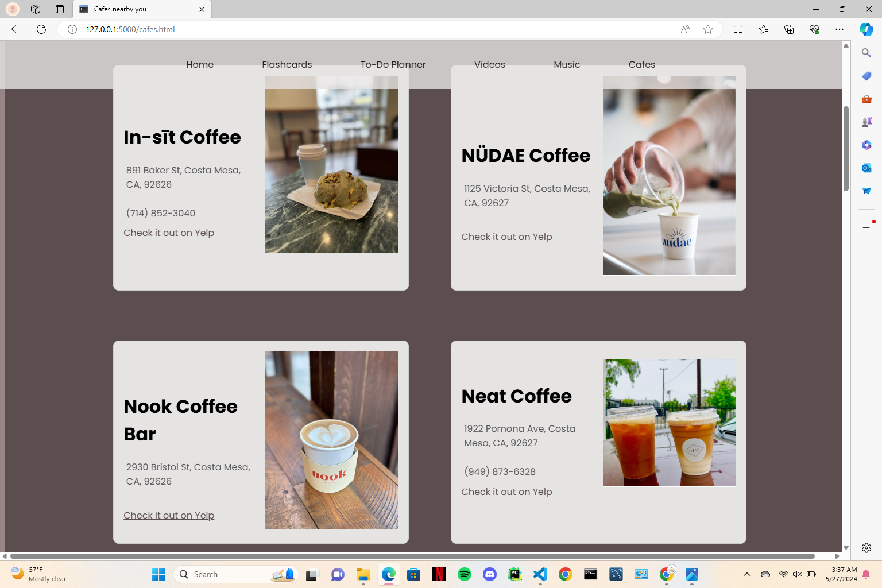Open tab actions menu icon
The height and width of the screenshot is (588, 882).
click(60, 9)
